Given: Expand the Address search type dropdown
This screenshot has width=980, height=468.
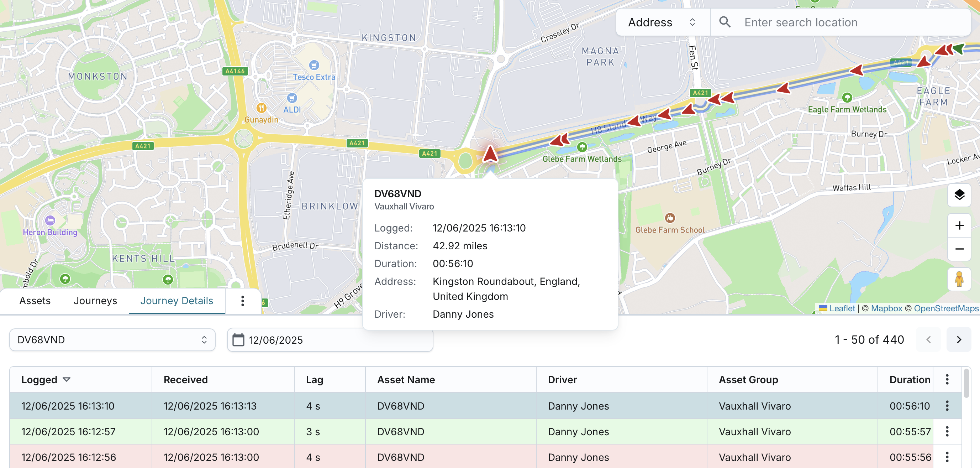Looking at the screenshot, I should (662, 22).
